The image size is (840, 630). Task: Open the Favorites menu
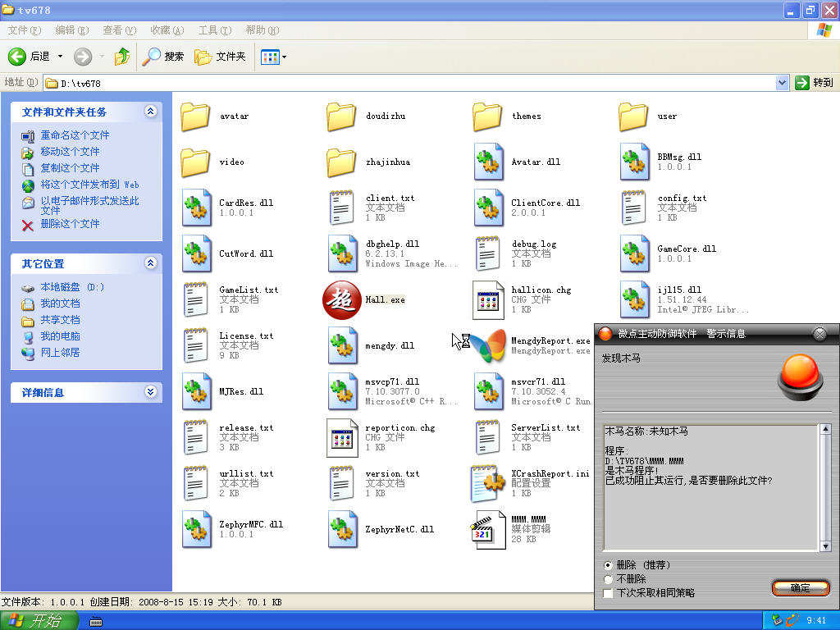(x=167, y=30)
